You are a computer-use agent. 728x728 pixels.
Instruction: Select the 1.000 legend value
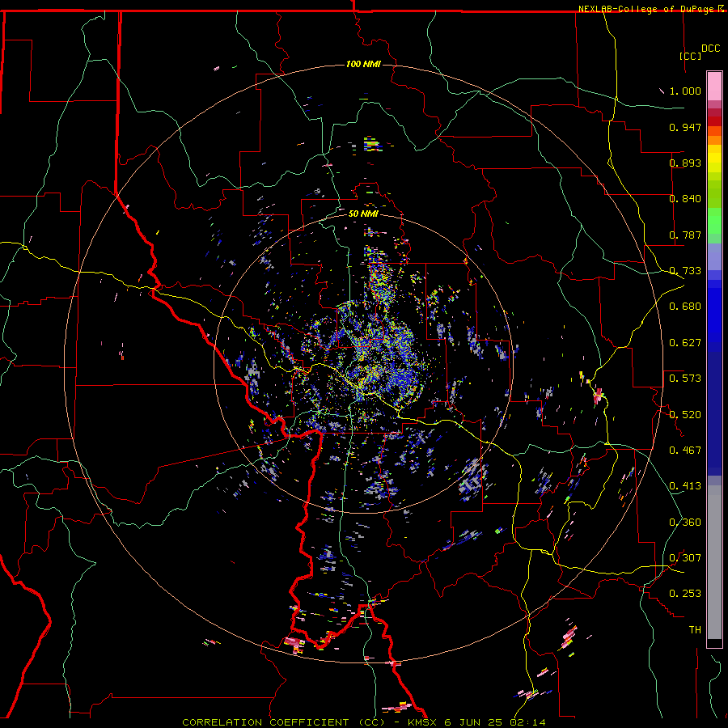click(x=685, y=91)
